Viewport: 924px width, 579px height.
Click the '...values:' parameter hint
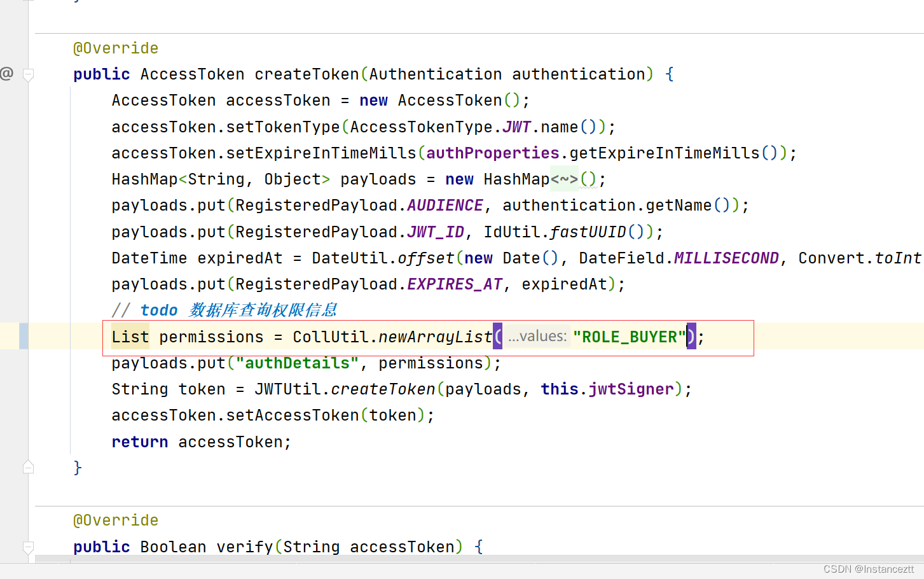click(x=537, y=336)
